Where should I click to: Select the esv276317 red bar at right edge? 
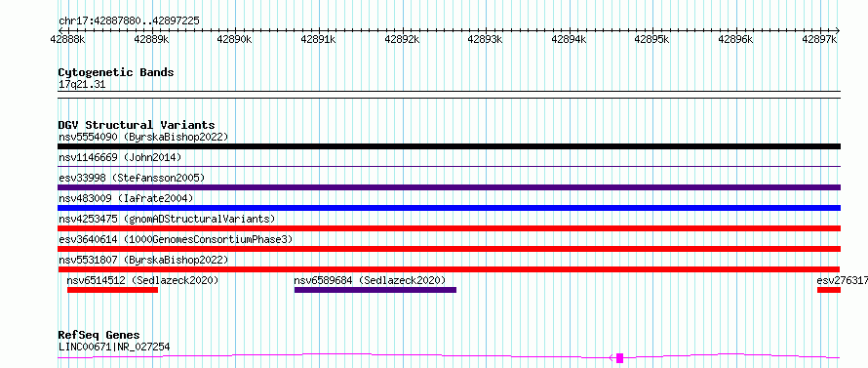click(x=829, y=290)
